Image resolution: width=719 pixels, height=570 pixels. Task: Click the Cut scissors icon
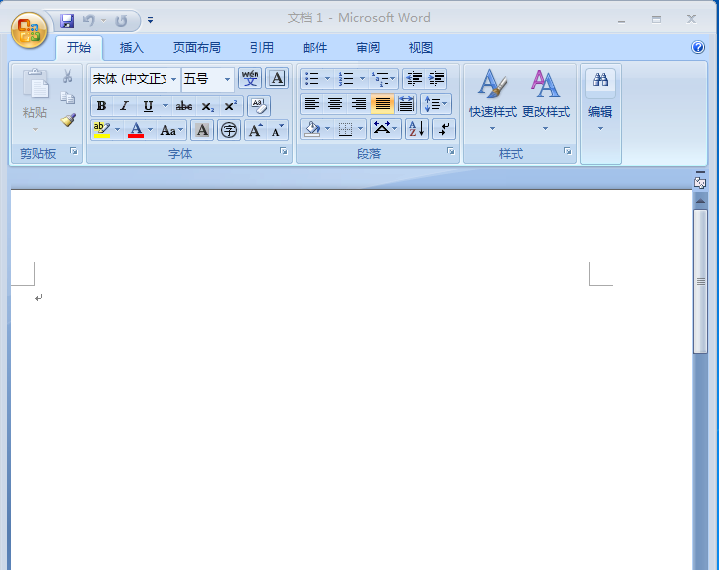[68, 76]
